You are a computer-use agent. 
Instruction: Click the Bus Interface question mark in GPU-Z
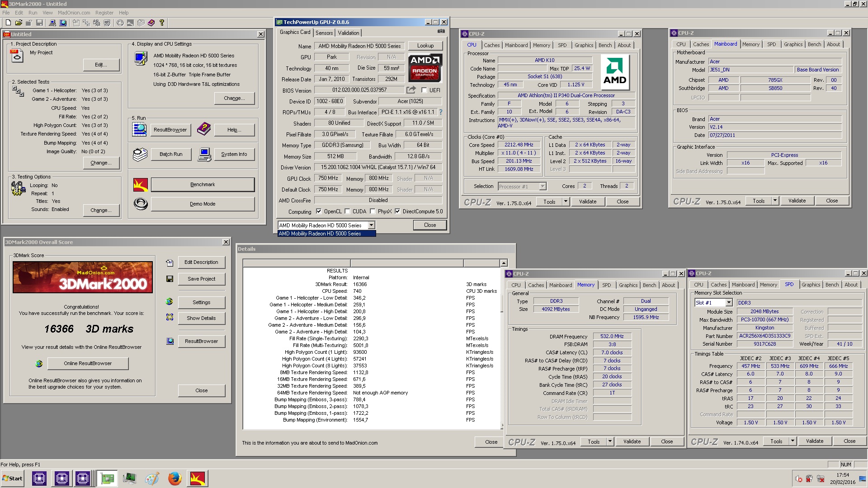[440, 112]
